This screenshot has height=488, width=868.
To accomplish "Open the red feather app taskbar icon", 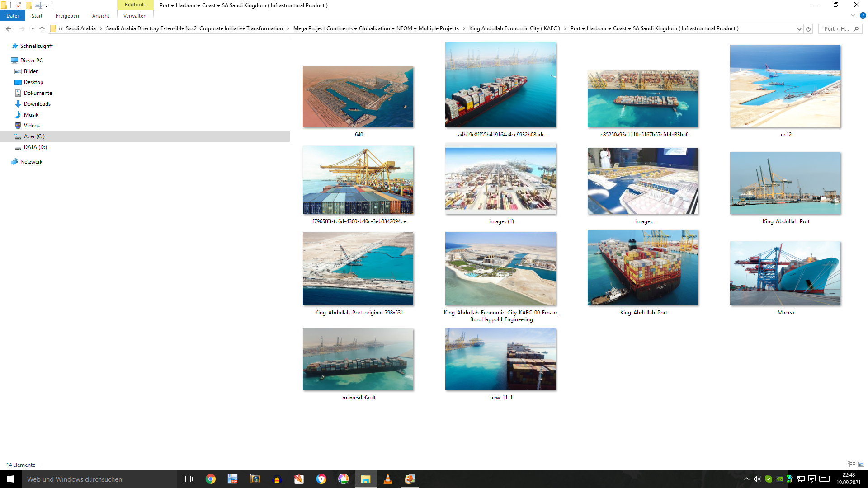I will [x=299, y=479].
